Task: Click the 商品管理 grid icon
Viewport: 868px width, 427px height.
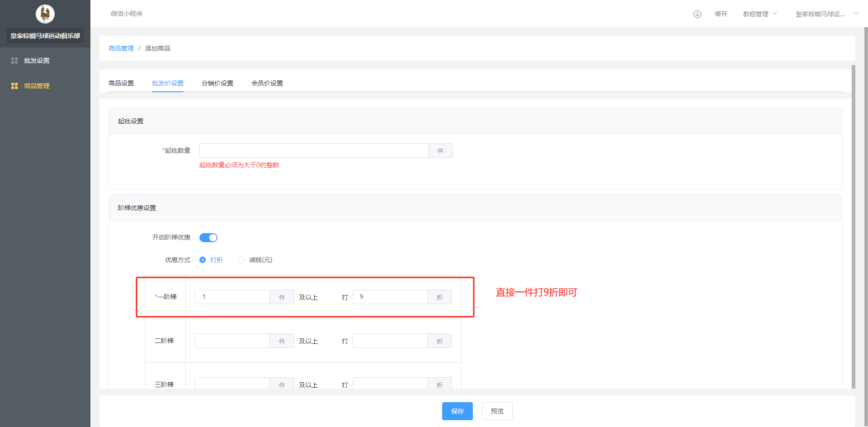Action: tap(14, 86)
